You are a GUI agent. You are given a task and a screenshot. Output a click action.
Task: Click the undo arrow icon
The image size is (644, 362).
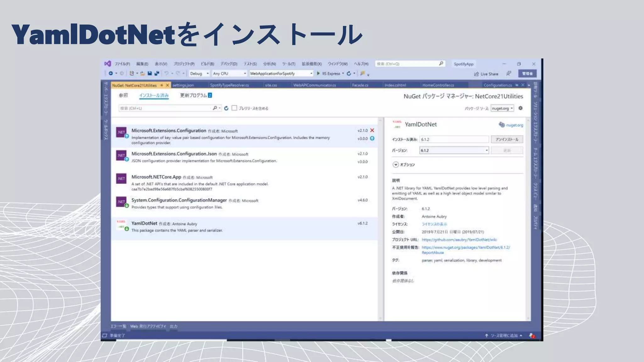tap(166, 74)
